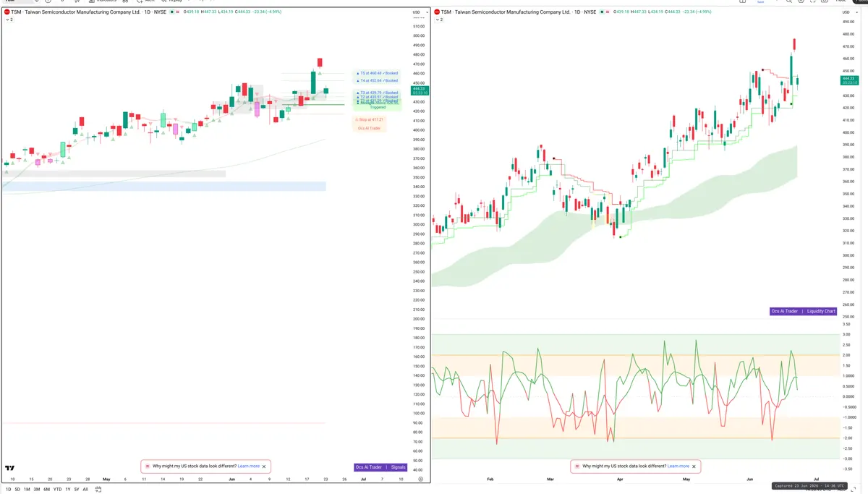The image size is (868, 494).
Task: Click -2.00 level on oscillator axis
Action: [845, 438]
